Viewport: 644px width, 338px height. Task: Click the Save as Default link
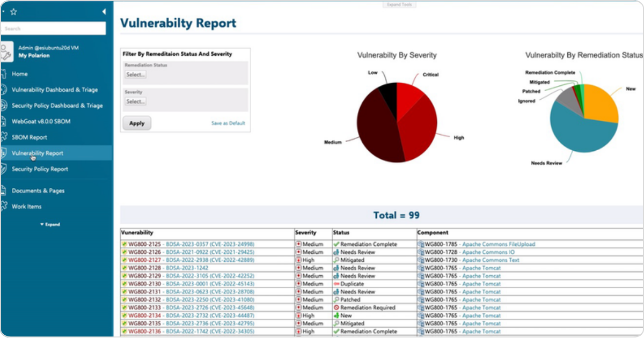click(228, 123)
